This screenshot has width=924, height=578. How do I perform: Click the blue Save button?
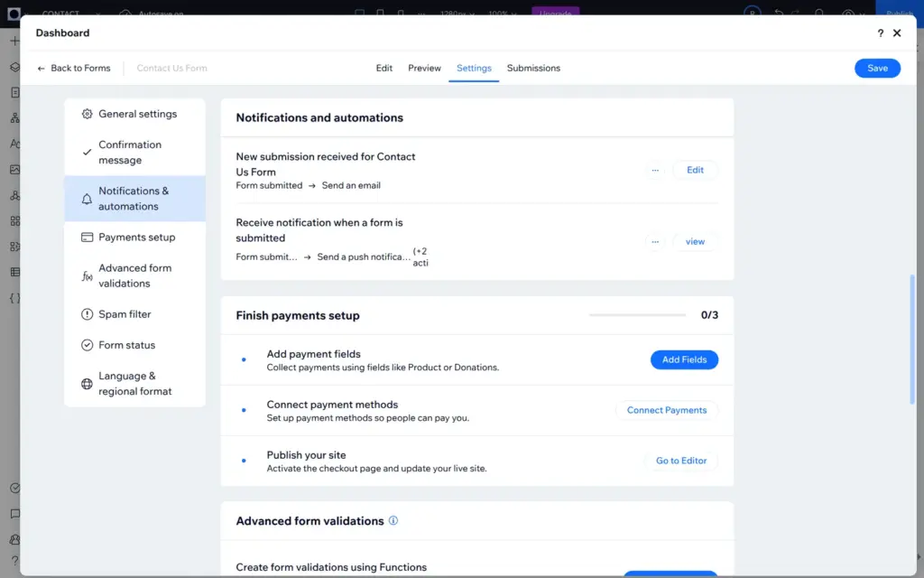[877, 69]
